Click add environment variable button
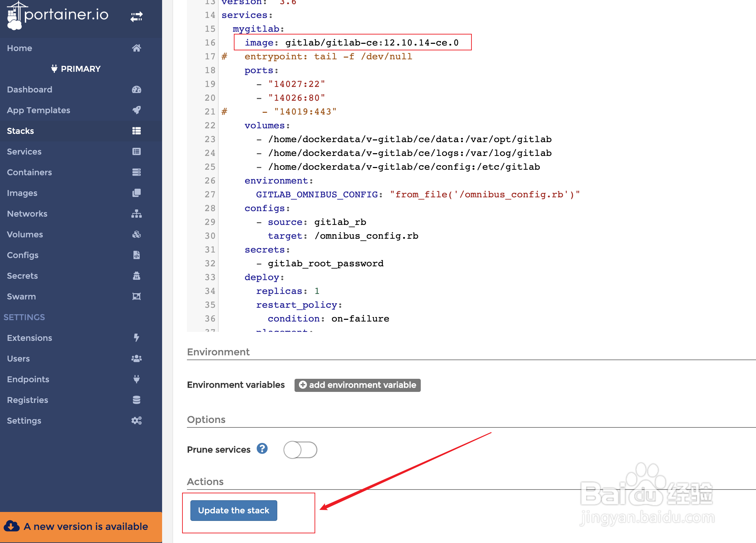Screen dimensions: 756x543 357,385
